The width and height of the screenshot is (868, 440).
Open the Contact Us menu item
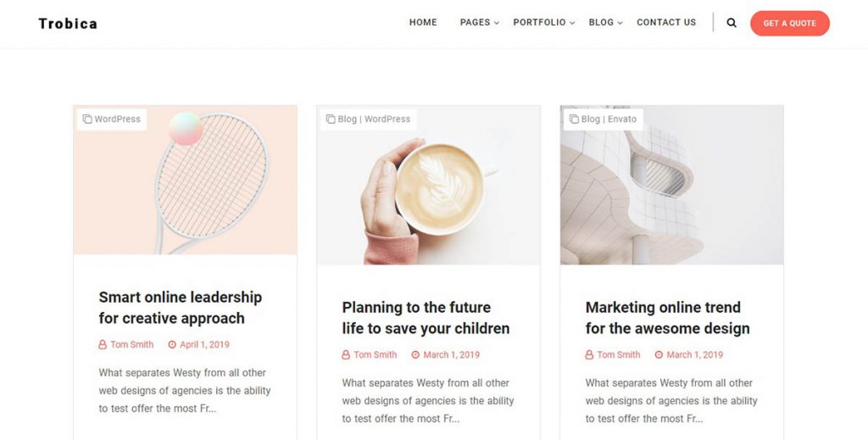click(666, 23)
